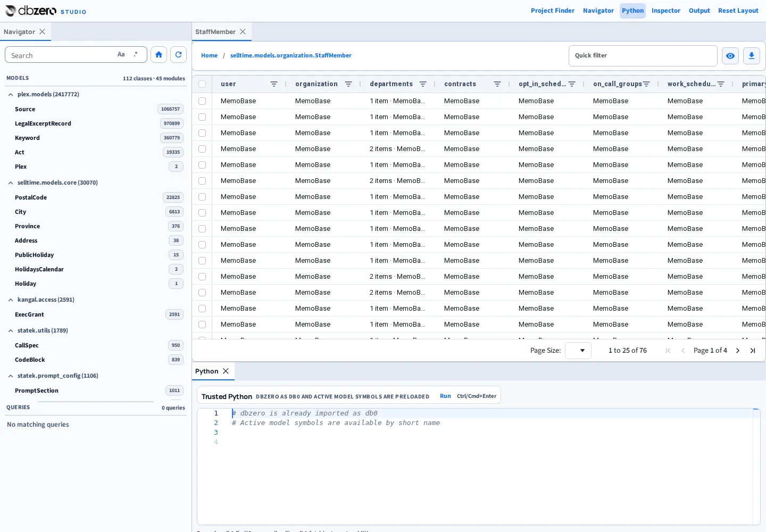Sort by the departments column header

click(391, 84)
